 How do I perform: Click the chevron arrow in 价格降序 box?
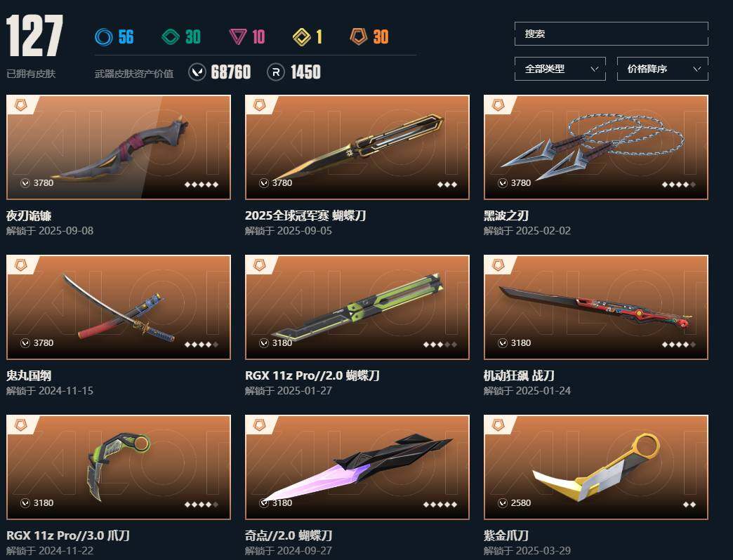tap(696, 69)
